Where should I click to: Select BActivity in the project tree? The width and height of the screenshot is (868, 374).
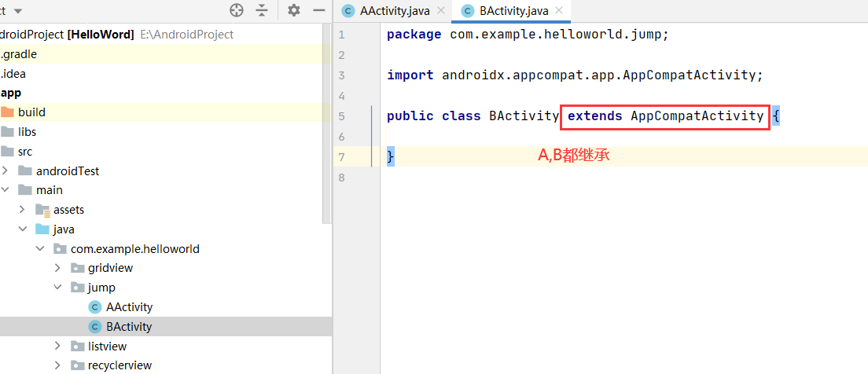click(x=129, y=327)
